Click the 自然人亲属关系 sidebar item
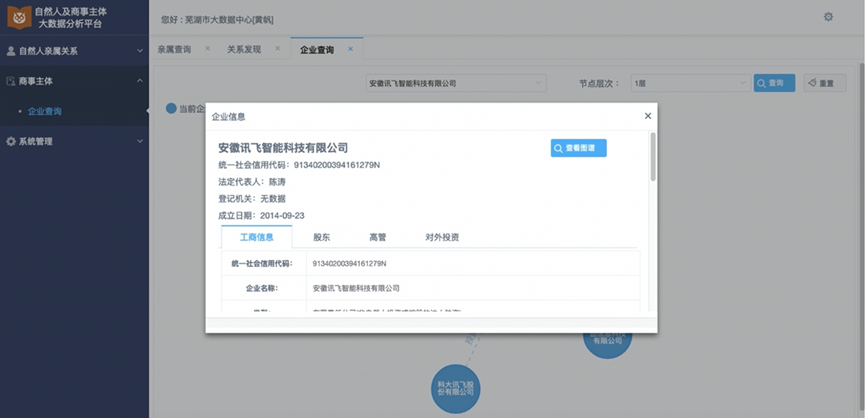Viewport: 865px width, 418px height. click(x=74, y=51)
